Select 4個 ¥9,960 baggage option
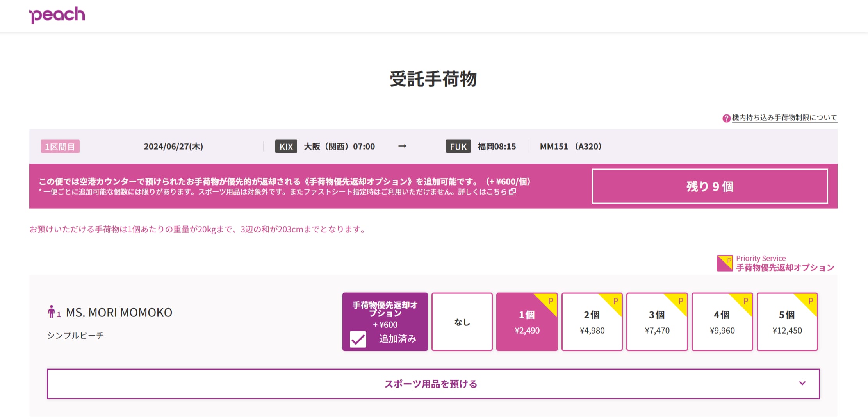This screenshot has width=868, height=420. [x=722, y=322]
